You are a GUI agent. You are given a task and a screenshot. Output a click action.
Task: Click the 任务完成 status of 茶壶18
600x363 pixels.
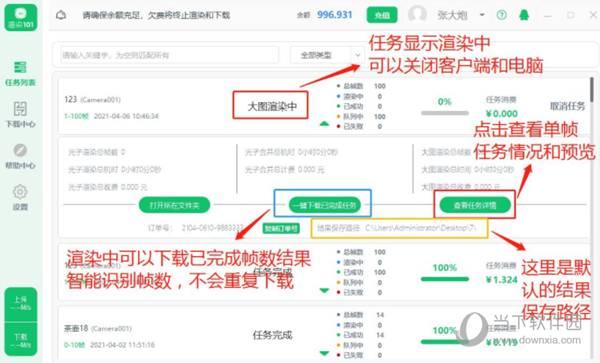[x=272, y=335]
